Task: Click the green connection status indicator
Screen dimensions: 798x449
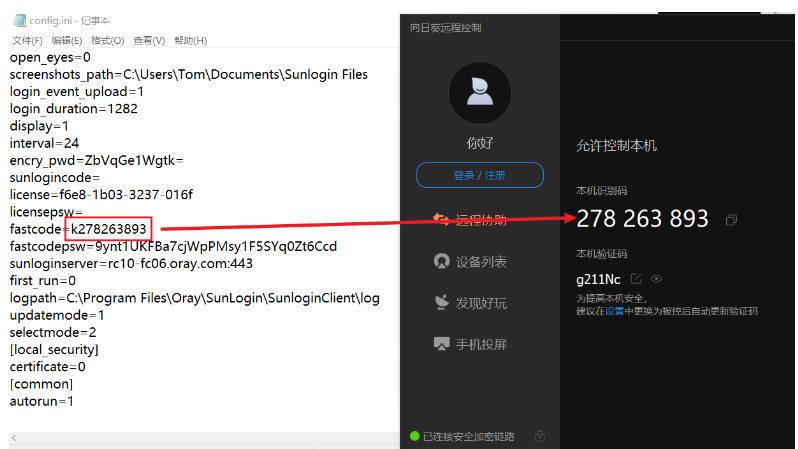Action: 414,436
